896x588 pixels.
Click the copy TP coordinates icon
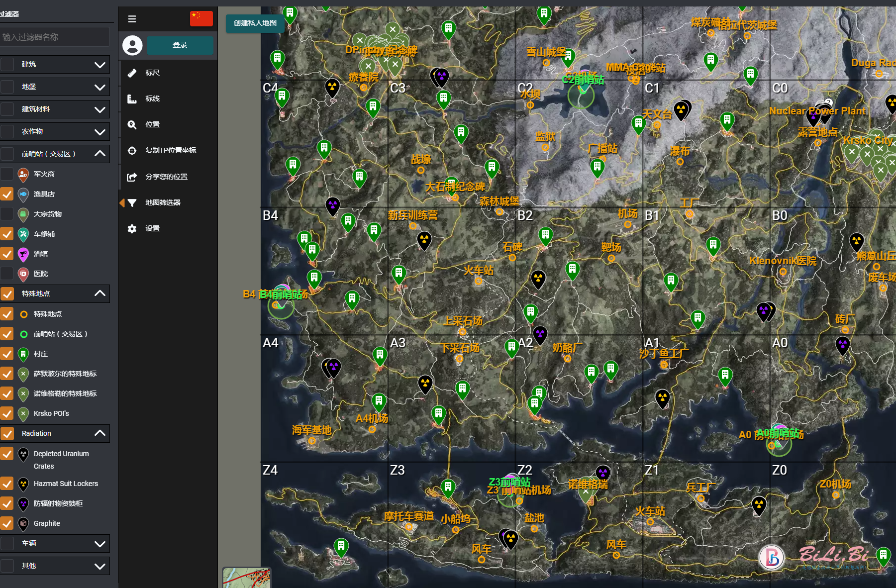[x=132, y=150]
